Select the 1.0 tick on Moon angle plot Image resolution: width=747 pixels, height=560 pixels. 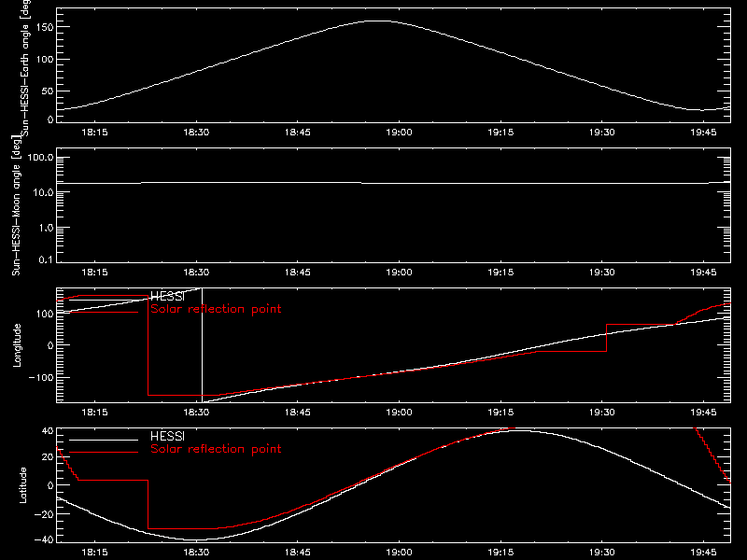(x=46, y=228)
